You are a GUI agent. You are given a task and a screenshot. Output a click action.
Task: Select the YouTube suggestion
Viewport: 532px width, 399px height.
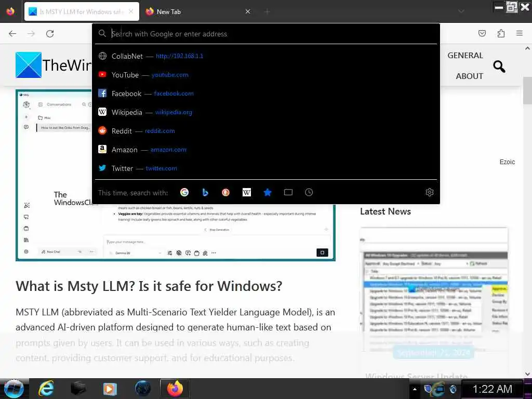coord(266,75)
